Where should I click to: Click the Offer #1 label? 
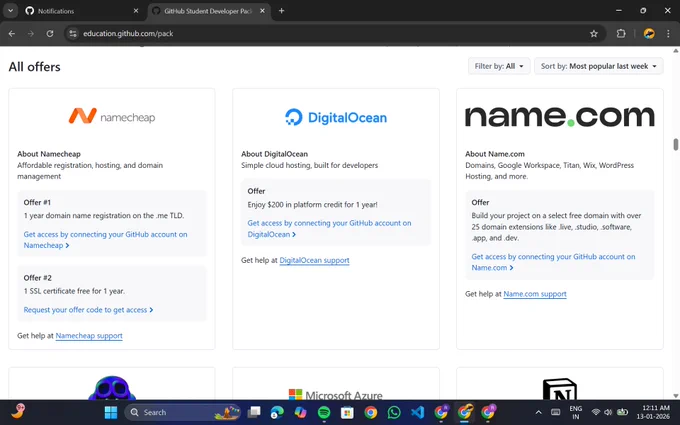click(x=37, y=203)
